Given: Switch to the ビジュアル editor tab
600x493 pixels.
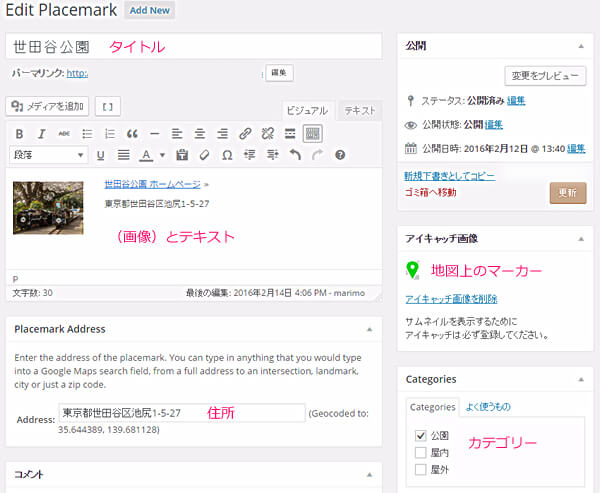Looking at the screenshot, I should [x=308, y=111].
